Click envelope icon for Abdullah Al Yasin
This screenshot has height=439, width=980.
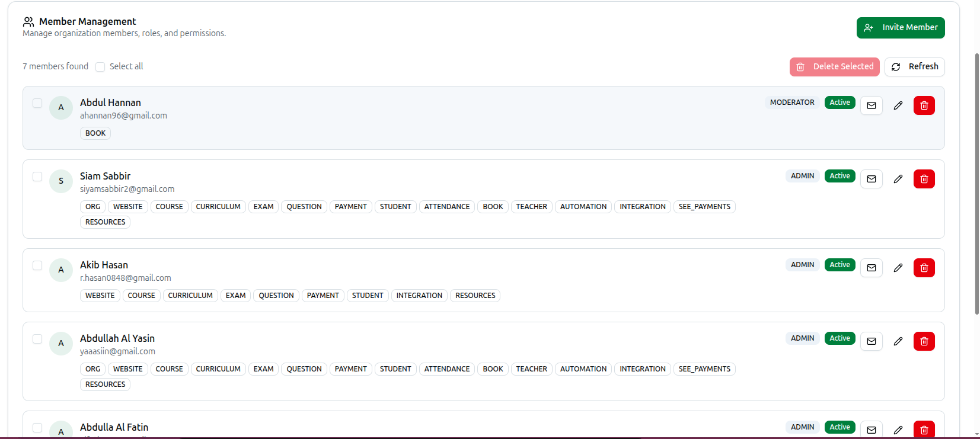click(x=872, y=341)
